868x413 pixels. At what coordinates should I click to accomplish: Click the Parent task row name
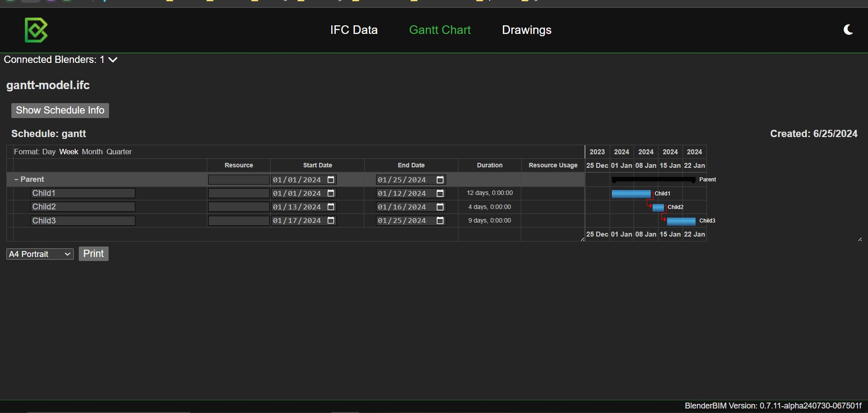click(32, 180)
